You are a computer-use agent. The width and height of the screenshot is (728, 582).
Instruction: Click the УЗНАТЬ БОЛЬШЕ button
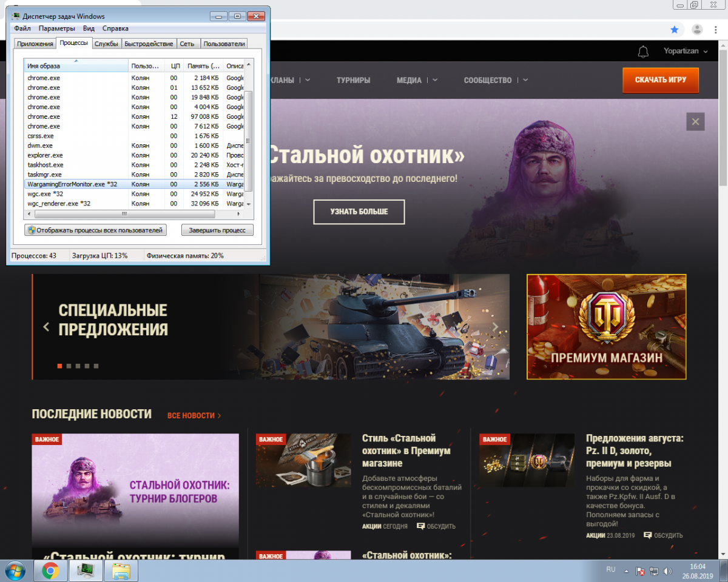coord(359,212)
